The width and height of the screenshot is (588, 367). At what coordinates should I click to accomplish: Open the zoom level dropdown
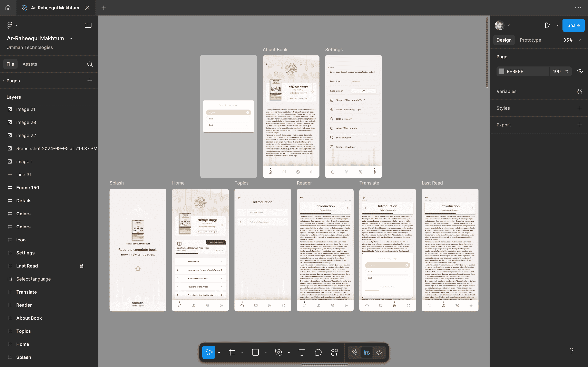(571, 40)
